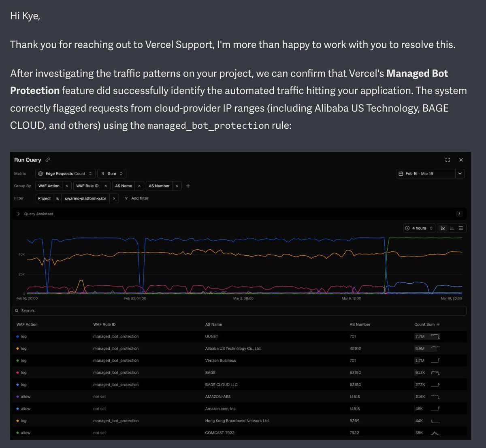Click the magnifier icon in the Search field
The image size is (486, 448).
tap(17, 311)
